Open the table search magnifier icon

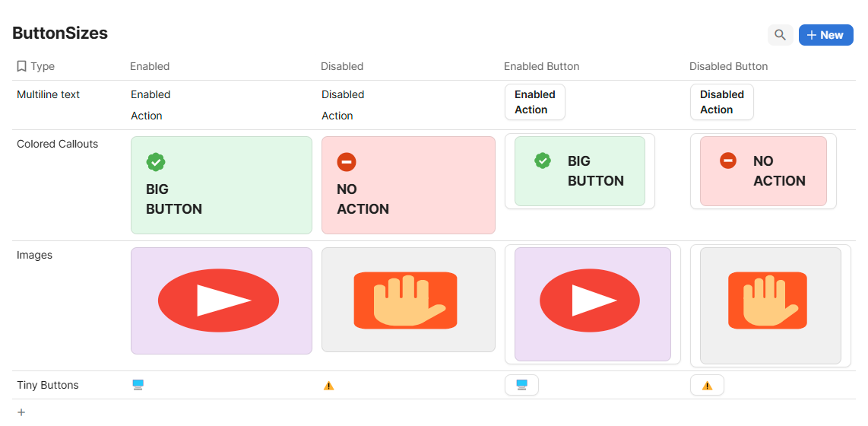780,35
